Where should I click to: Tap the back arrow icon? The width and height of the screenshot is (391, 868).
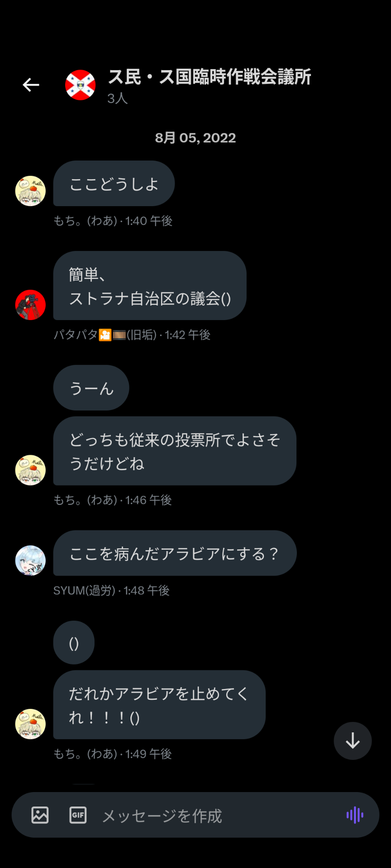[x=31, y=85]
